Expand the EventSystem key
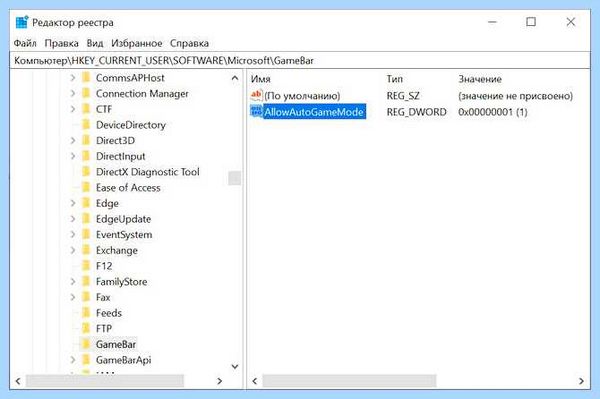 [x=73, y=235]
